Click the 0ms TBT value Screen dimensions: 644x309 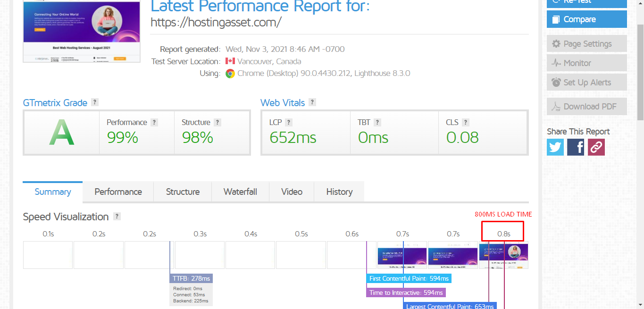coord(373,138)
